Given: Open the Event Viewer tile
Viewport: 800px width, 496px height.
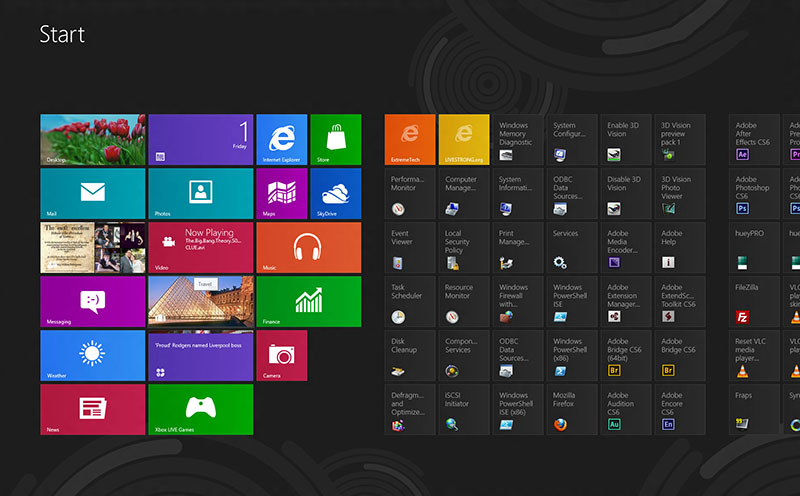Looking at the screenshot, I should [410, 247].
